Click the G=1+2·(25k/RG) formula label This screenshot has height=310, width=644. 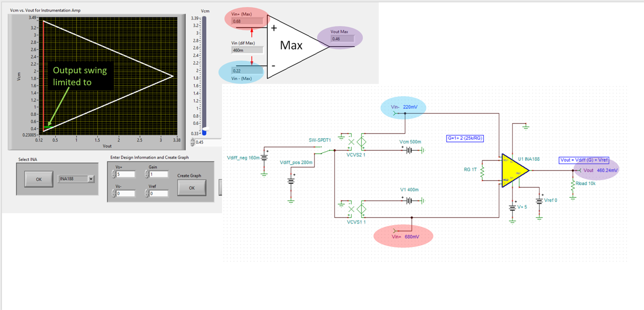465,138
